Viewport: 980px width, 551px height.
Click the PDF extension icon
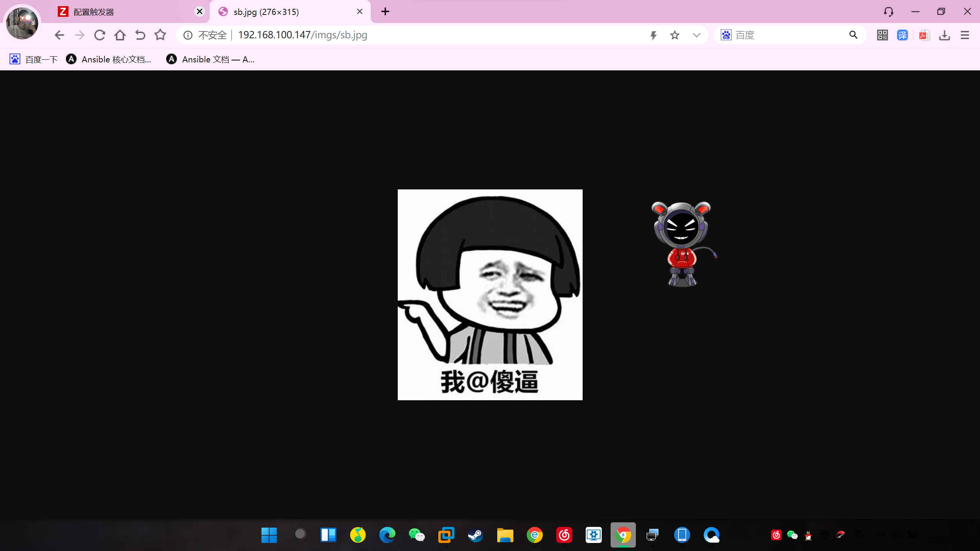pyautogui.click(x=924, y=35)
